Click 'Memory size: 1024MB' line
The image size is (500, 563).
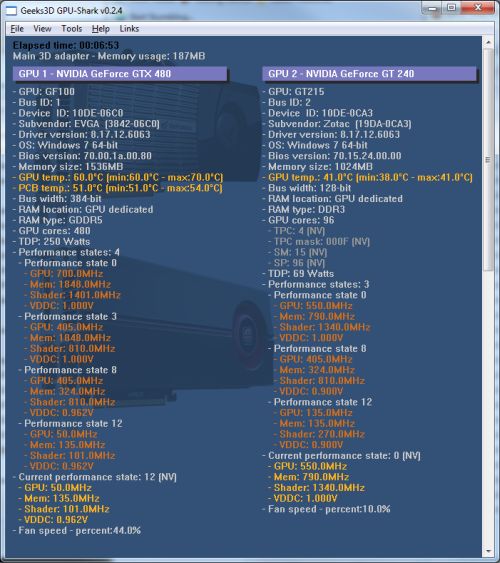point(317,167)
